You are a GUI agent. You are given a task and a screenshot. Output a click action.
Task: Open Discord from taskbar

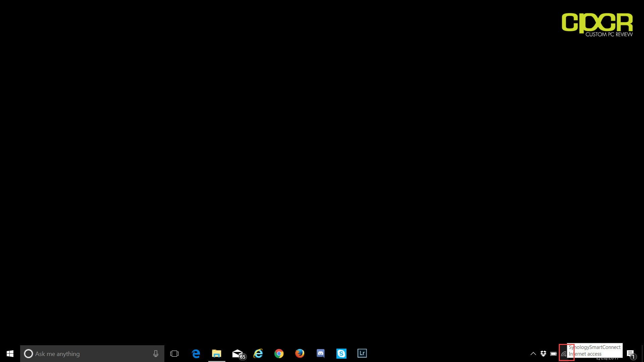point(321,354)
